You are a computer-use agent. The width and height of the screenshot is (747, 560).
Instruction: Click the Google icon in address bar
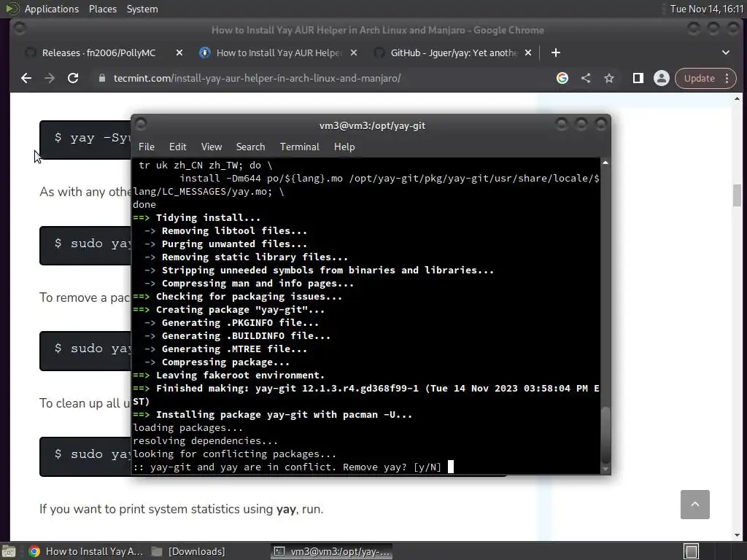(x=562, y=78)
